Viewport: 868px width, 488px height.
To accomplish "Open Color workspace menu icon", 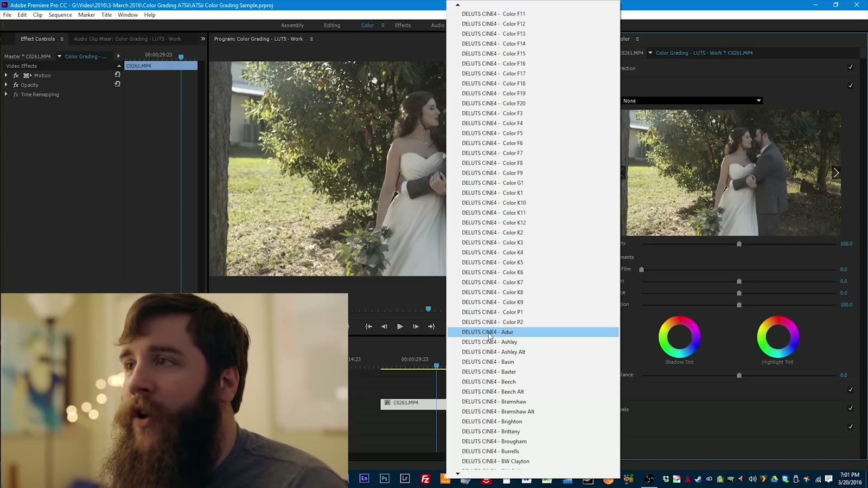I will [x=382, y=25].
